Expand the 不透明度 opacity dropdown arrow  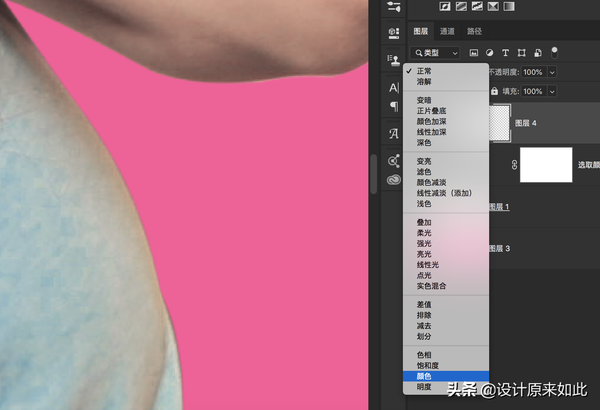(550, 73)
